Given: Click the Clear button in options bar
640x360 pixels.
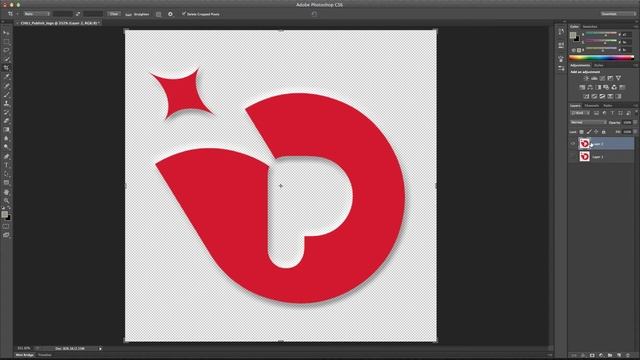Looking at the screenshot, I should pyautogui.click(x=114, y=14).
